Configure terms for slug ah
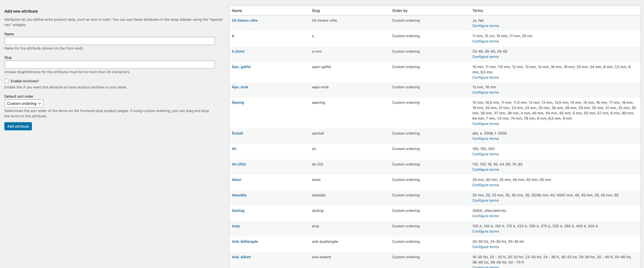 coord(485,154)
